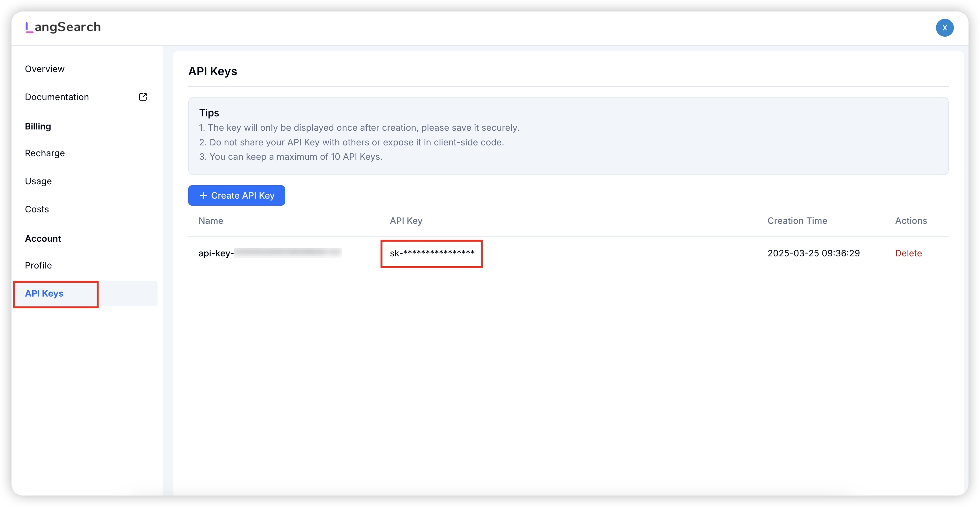Click the masked sk- API key value

tap(431, 253)
